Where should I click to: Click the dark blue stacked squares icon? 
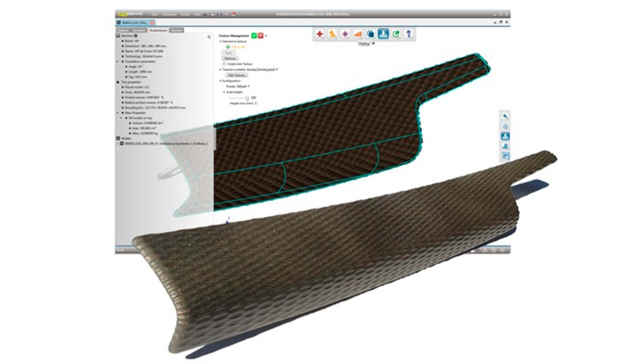[x=370, y=34]
